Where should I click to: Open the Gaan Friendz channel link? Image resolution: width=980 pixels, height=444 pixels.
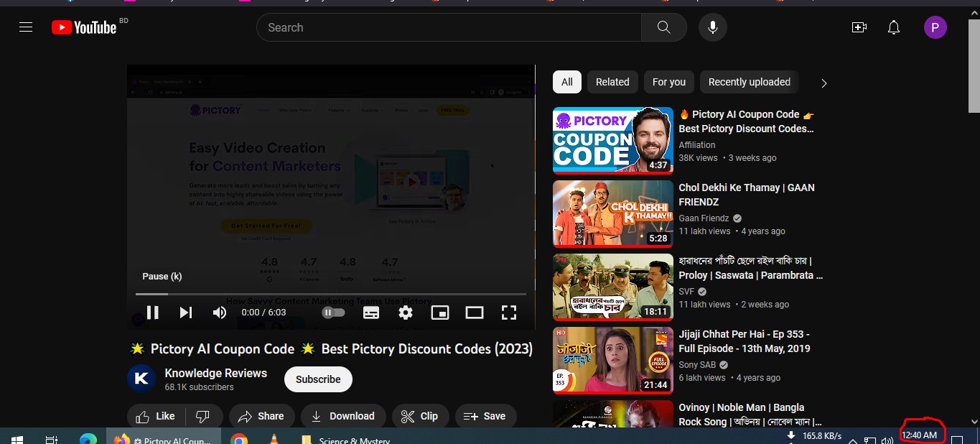(x=704, y=218)
